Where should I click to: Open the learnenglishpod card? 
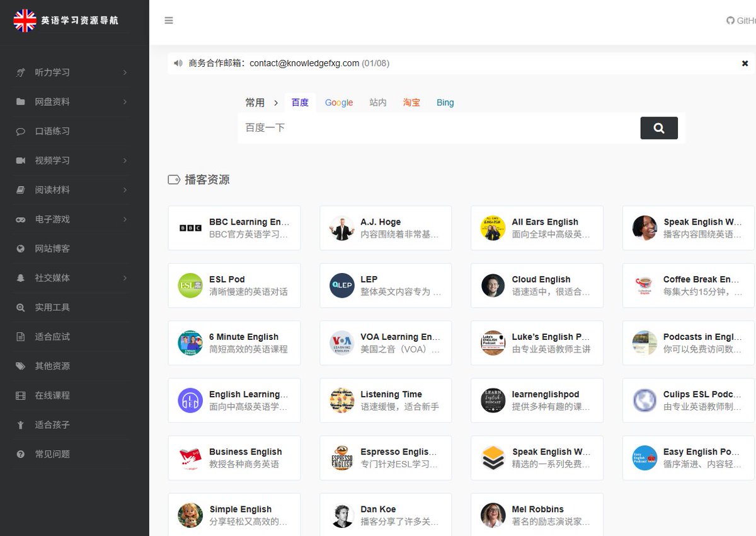(x=537, y=400)
